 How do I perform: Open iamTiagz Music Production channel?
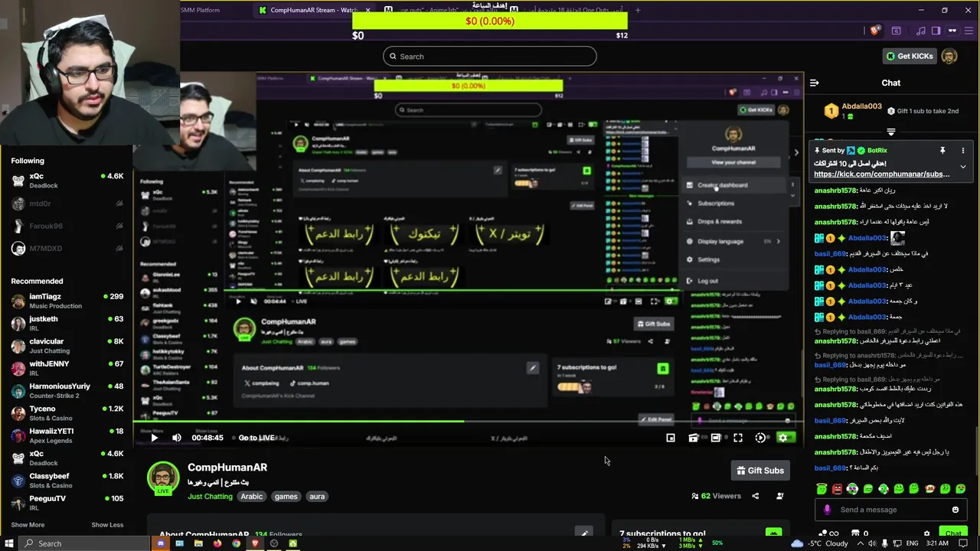(67, 301)
